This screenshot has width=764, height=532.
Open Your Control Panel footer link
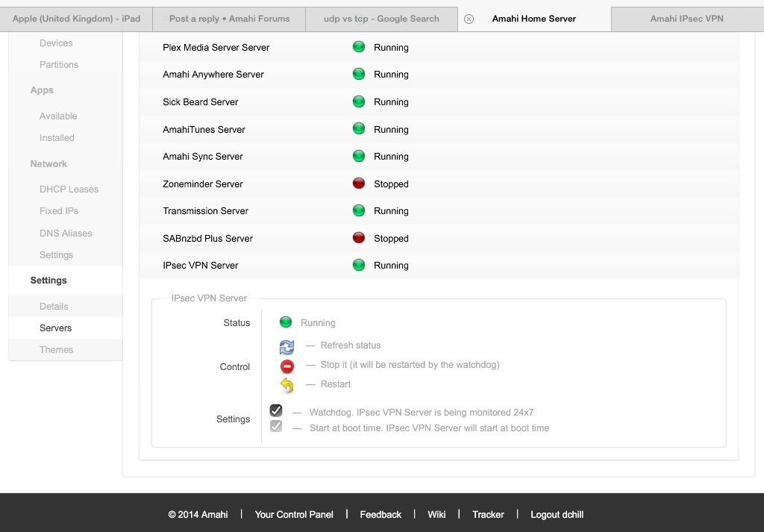click(x=294, y=514)
